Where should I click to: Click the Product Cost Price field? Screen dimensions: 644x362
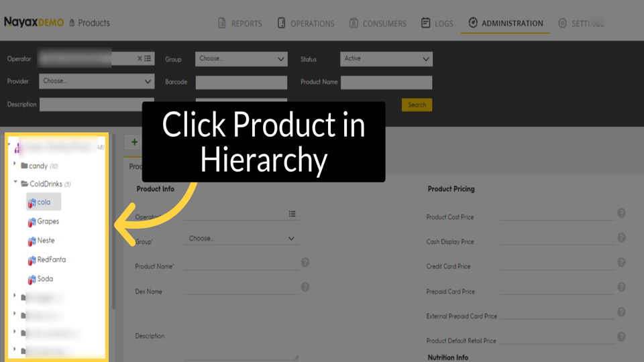tap(557, 215)
